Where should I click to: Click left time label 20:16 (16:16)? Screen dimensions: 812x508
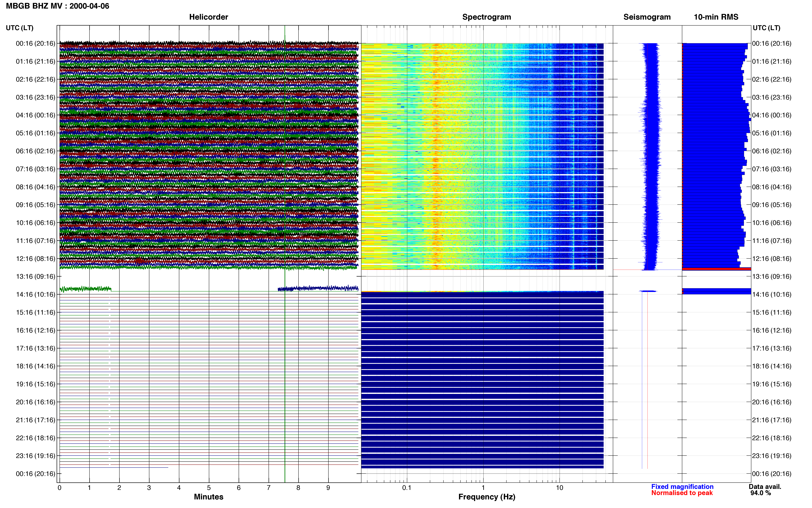click(36, 402)
